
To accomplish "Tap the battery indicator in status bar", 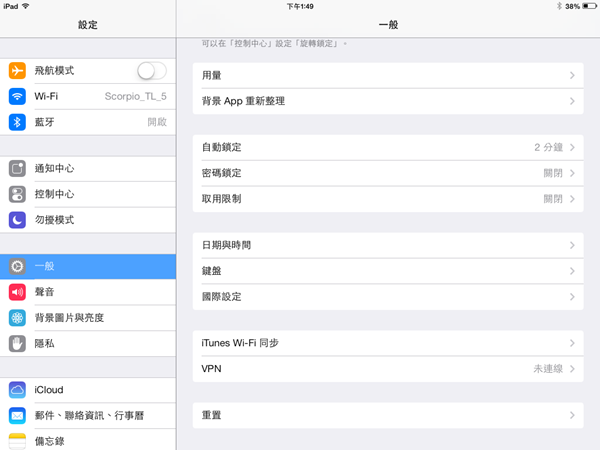I will [x=589, y=6].
